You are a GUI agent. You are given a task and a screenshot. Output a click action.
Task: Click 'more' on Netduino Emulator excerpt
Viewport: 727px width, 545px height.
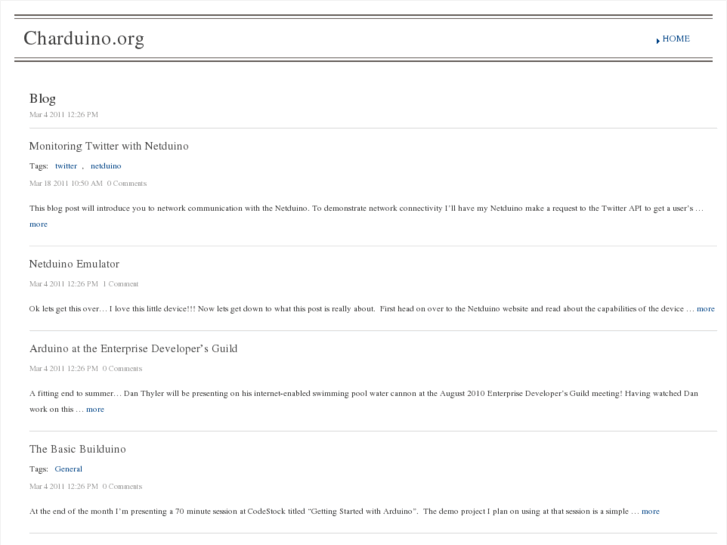(x=706, y=309)
